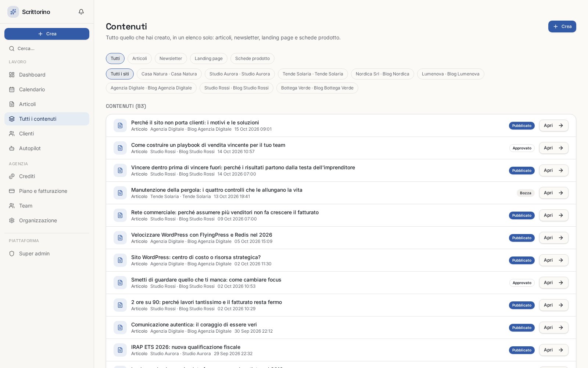Click the Calendario calendar icon

(12, 89)
